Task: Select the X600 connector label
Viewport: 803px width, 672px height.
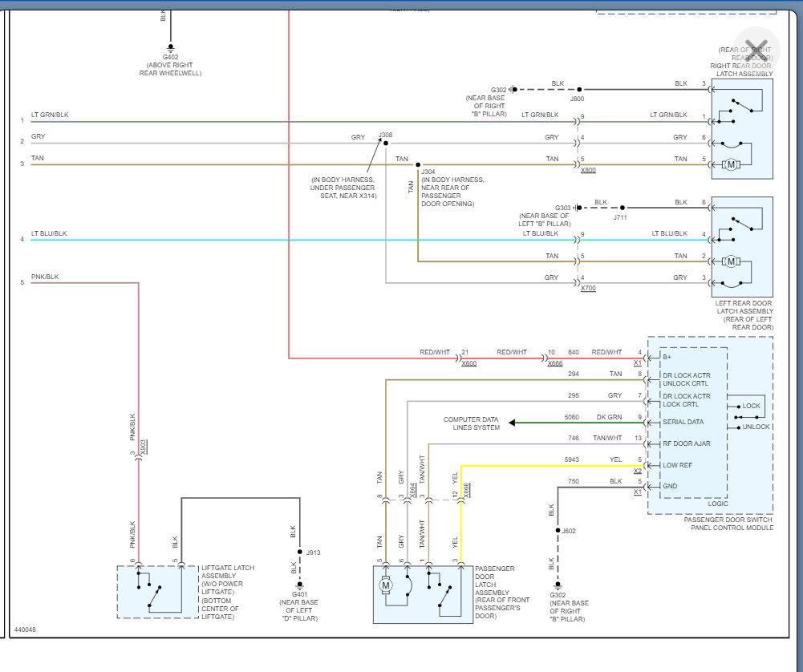Action: tap(469, 363)
